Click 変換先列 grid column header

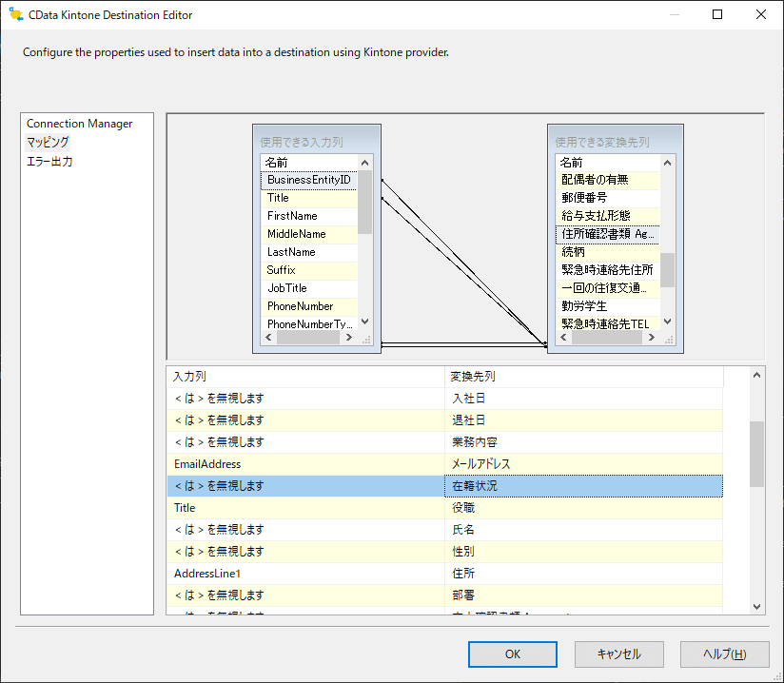[x=583, y=377]
